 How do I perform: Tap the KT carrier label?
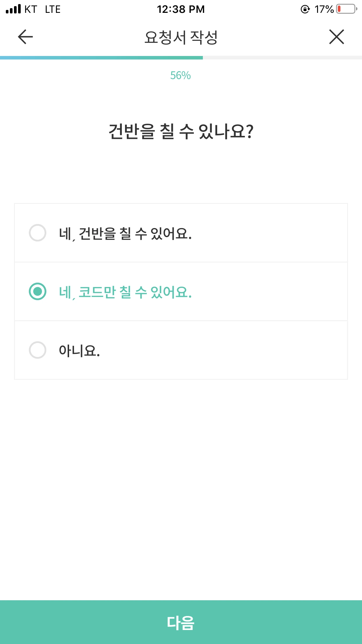click(31, 9)
